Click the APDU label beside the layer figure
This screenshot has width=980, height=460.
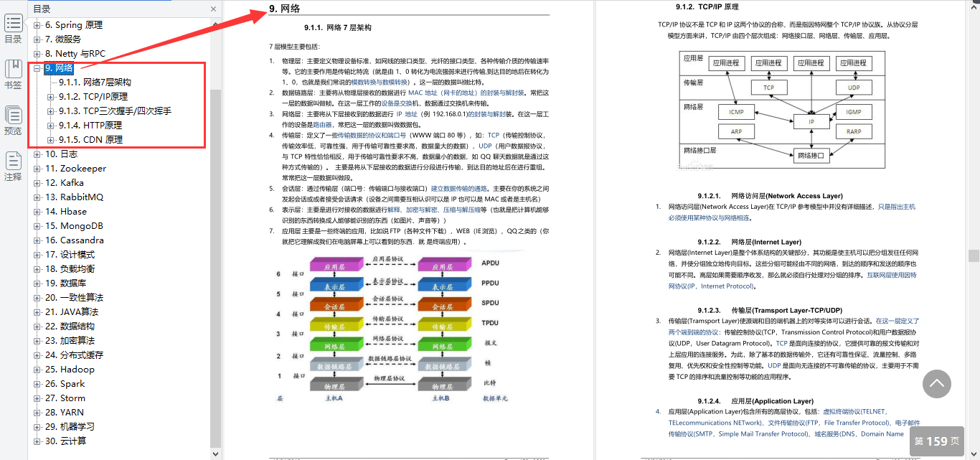pos(490,263)
